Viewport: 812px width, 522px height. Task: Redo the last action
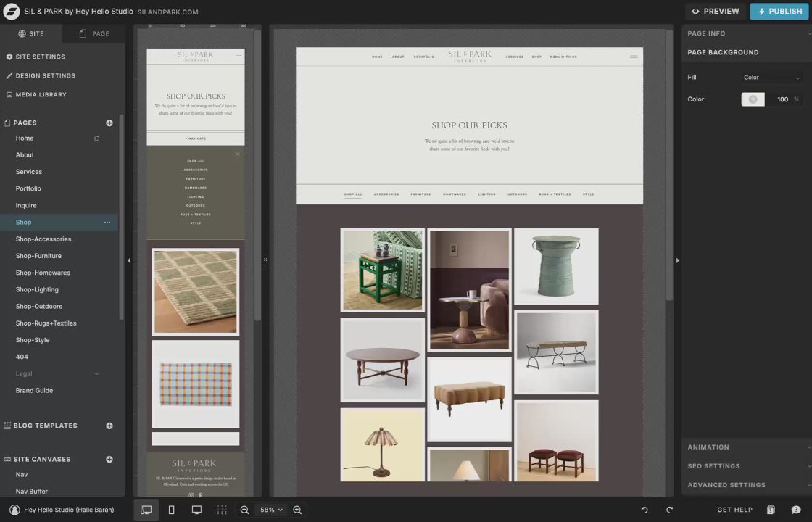coord(670,510)
